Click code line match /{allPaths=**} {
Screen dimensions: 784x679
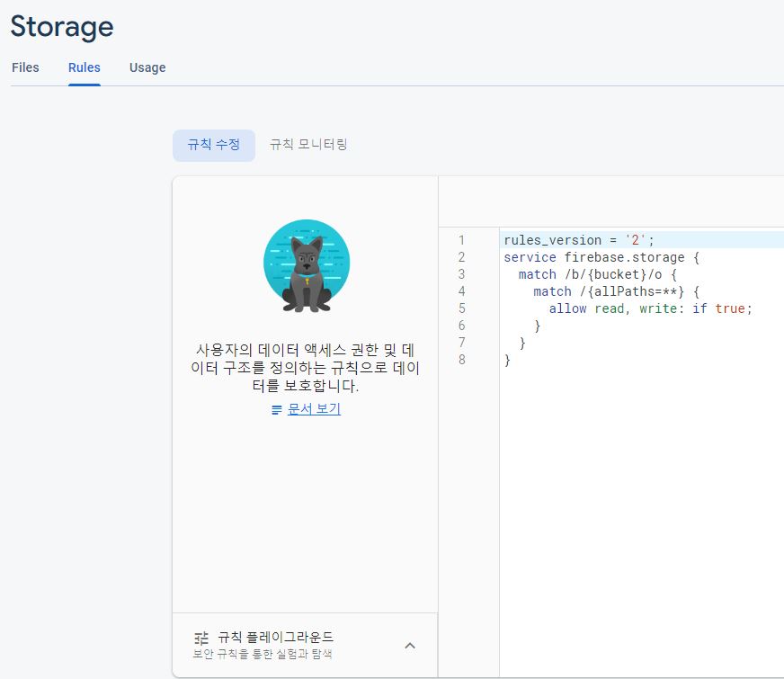coord(617,291)
